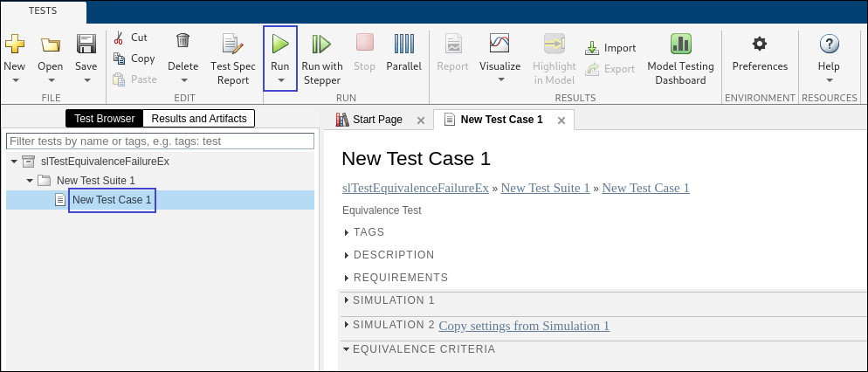This screenshot has height=372, width=868.
Task: Switch to the Start Page tab
Action: coord(376,120)
